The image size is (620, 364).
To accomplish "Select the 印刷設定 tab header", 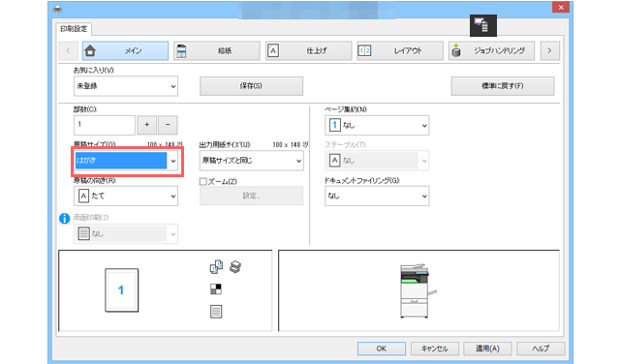I will click(x=74, y=29).
